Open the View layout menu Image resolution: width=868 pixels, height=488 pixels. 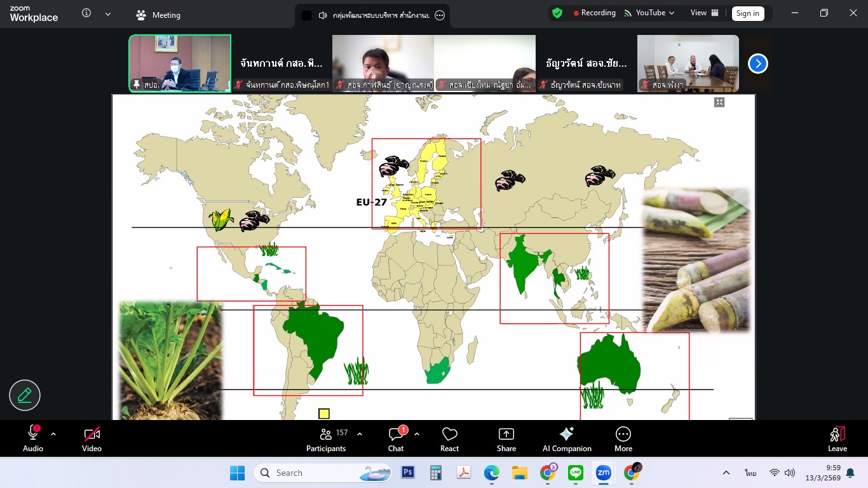[704, 13]
